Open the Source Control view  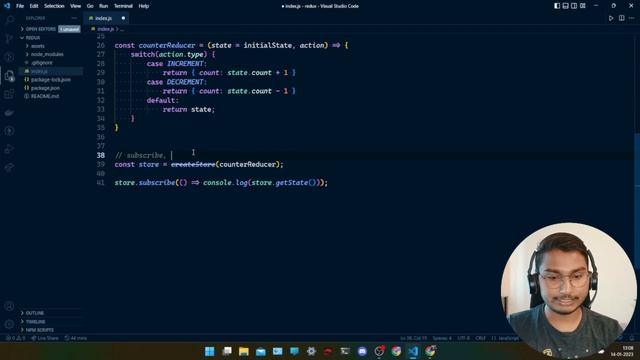(9, 39)
